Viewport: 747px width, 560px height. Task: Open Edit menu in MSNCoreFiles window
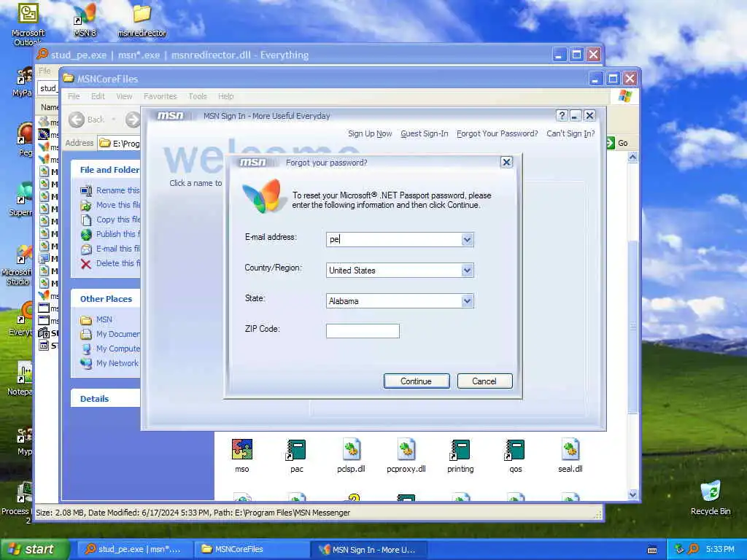click(98, 96)
